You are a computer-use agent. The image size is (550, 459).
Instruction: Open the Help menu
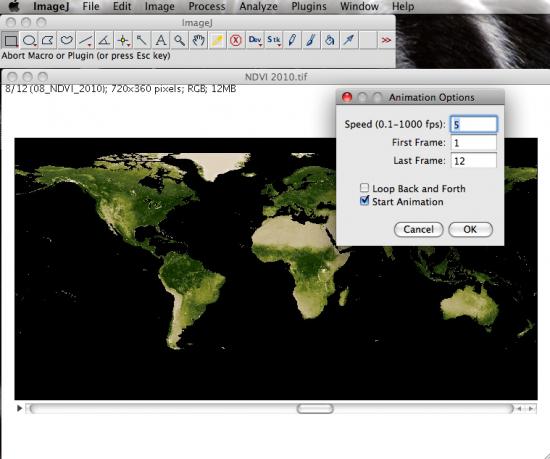(403, 6)
